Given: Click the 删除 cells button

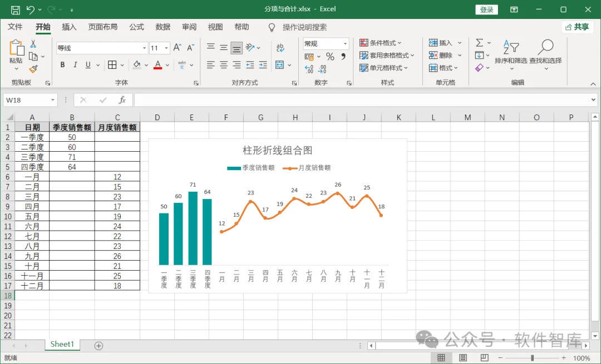Looking at the screenshot, I should [x=441, y=55].
